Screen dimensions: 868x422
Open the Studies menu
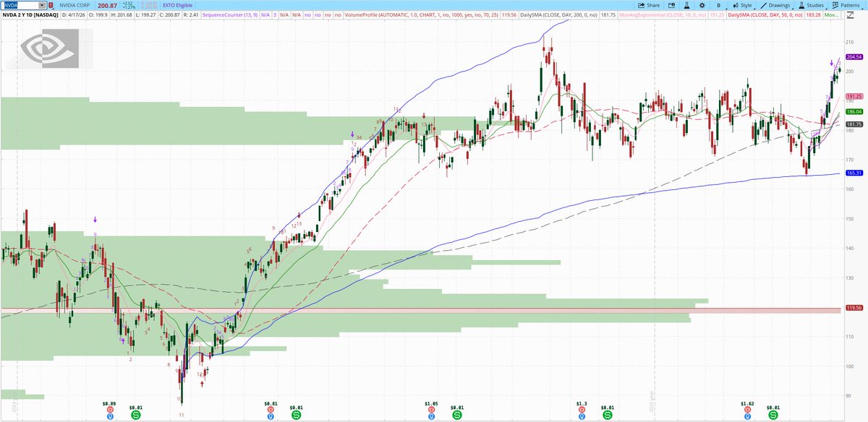pos(812,5)
